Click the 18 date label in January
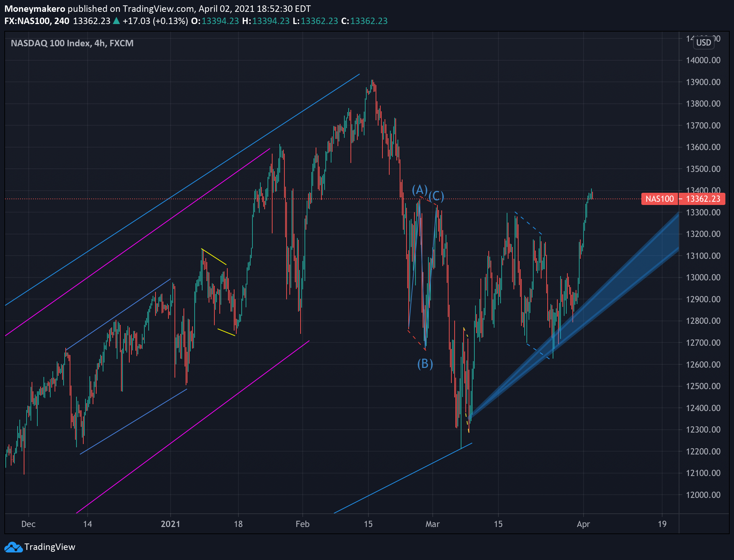 pyautogui.click(x=238, y=524)
